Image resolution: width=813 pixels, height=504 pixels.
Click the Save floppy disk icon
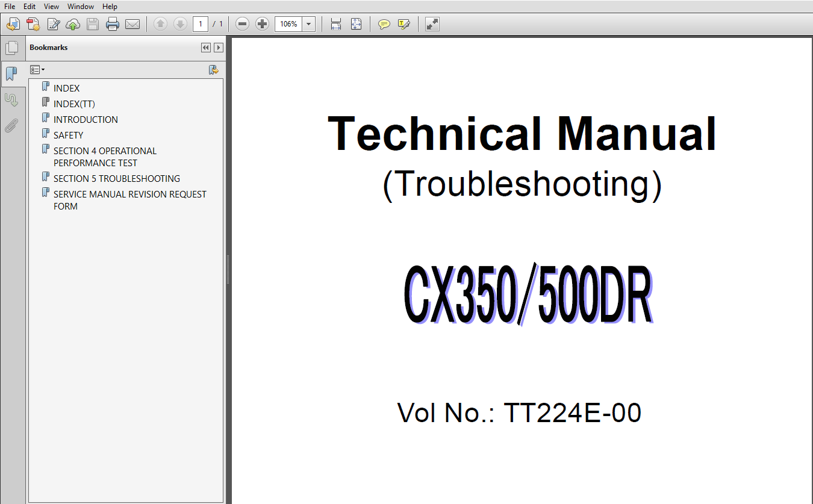(x=93, y=24)
